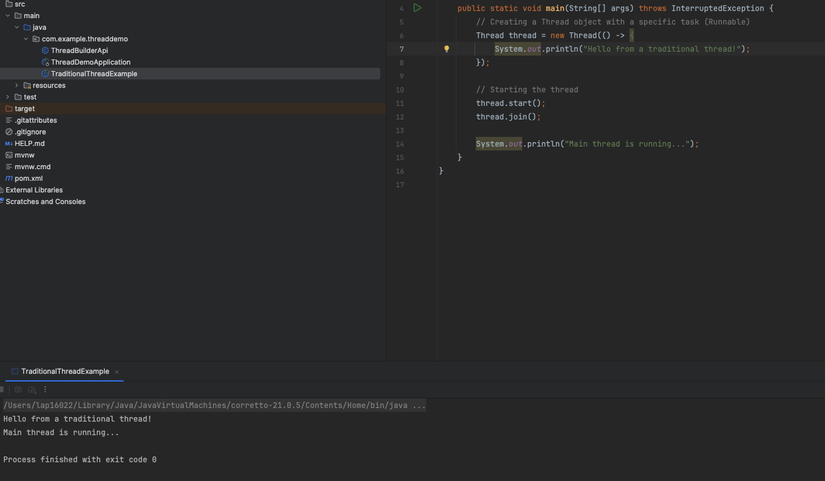
Task: Click the TraditionalThreadExample class icon in tree
Action: (x=45, y=74)
